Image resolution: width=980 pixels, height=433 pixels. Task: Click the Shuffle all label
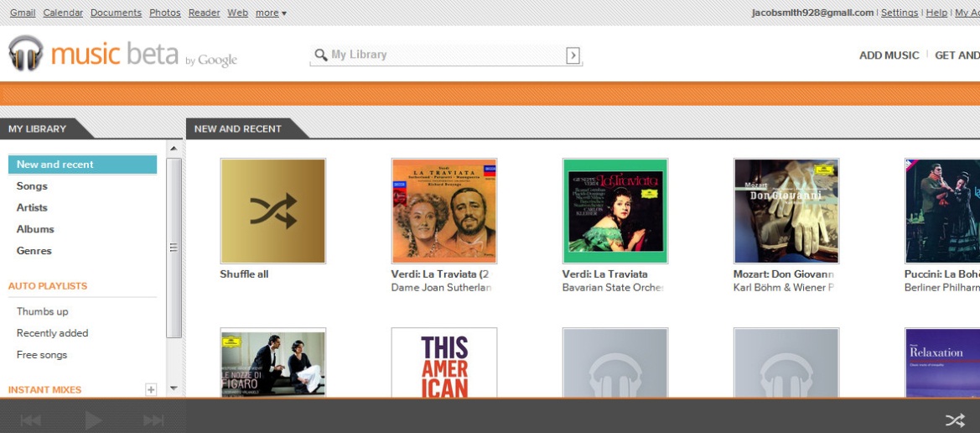[245, 274]
